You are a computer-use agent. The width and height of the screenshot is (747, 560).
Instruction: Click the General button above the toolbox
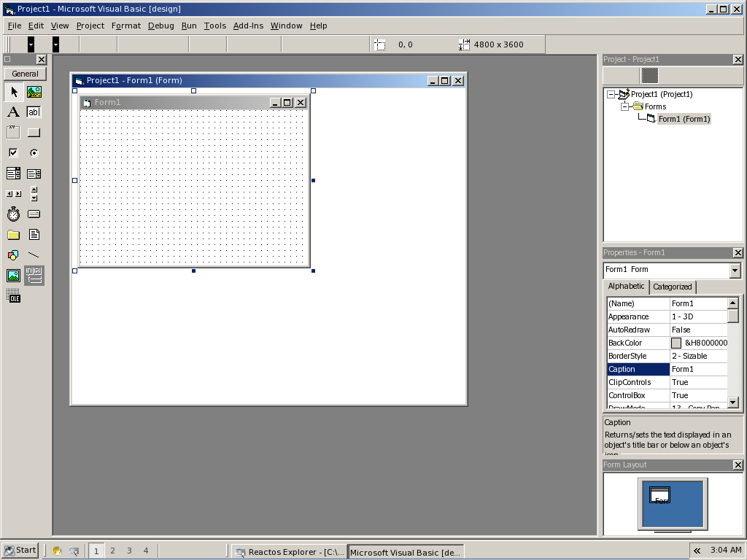(x=24, y=74)
